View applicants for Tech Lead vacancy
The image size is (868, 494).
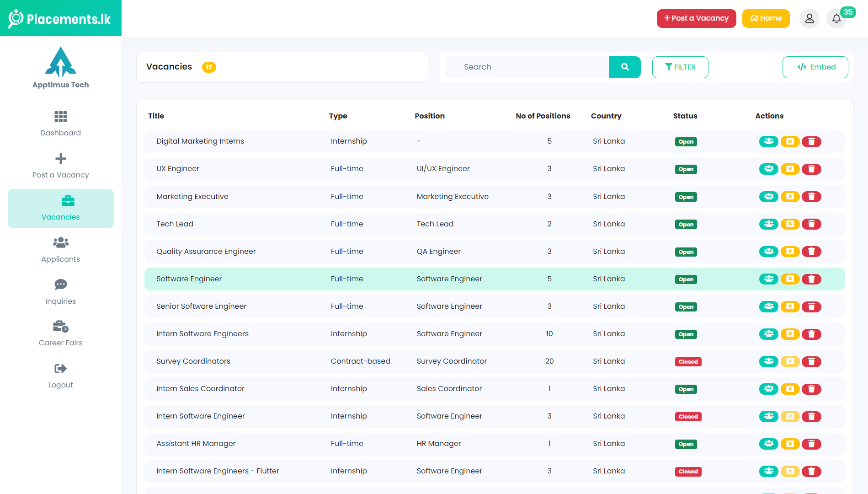point(768,224)
